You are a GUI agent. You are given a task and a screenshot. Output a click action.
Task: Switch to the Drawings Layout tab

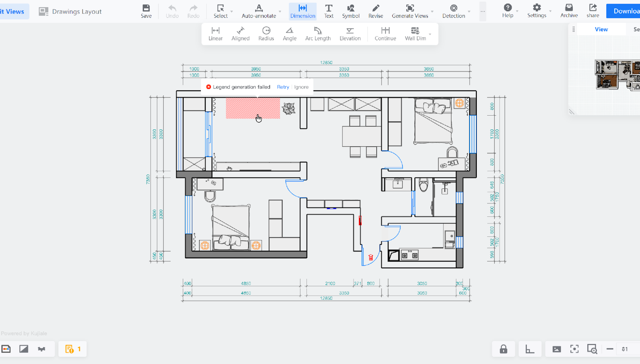pyautogui.click(x=70, y=12)
